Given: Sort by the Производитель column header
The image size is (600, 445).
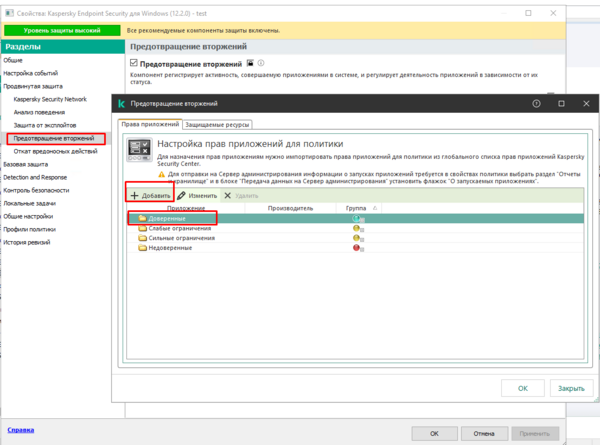Looking at the screenshot, I should point(290,208).
